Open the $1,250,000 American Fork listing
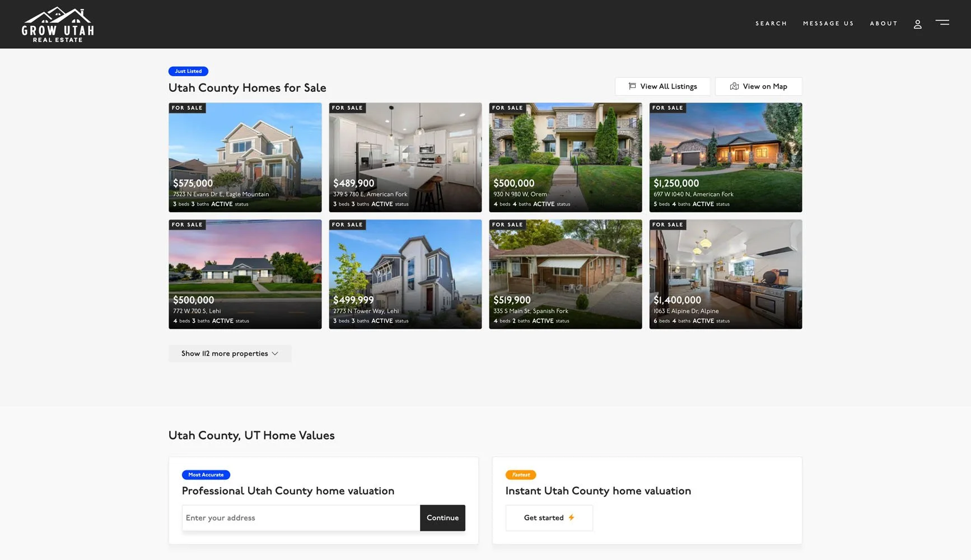Image resolution: width=971 pixels, height=560 pixels. (x=726, y=157)
